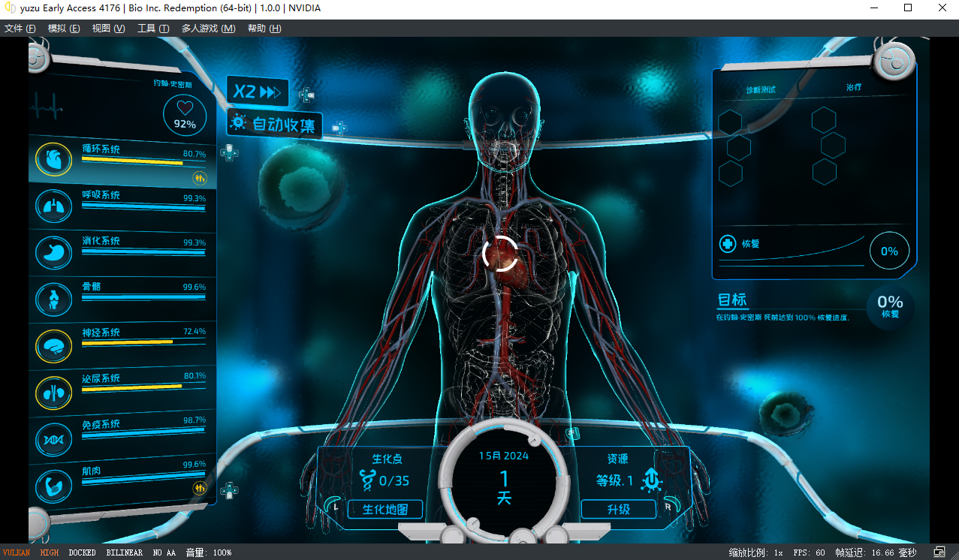This screenshot has height=560, width=959.
Task: Open the 工具 (T) menu
Action: (152, 29)
